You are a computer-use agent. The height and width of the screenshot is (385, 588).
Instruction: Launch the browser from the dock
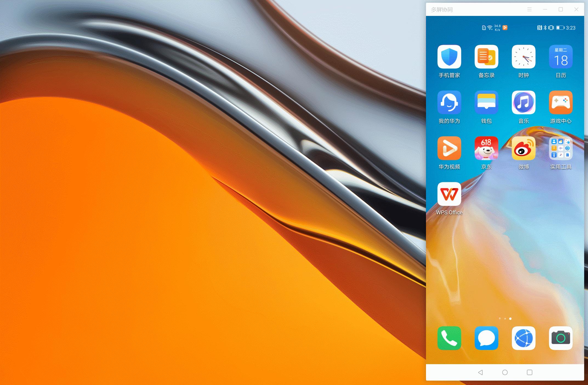(x=523, y=338)
